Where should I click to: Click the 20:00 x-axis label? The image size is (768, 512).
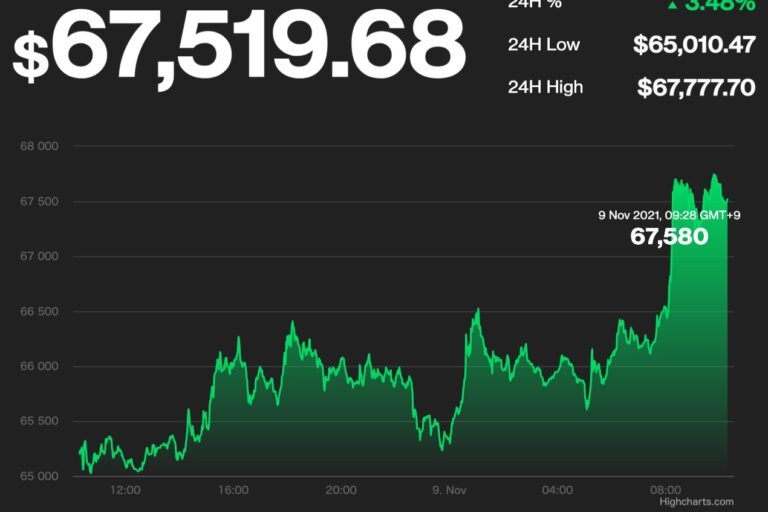pyautogui.click(x=341, y=490)
